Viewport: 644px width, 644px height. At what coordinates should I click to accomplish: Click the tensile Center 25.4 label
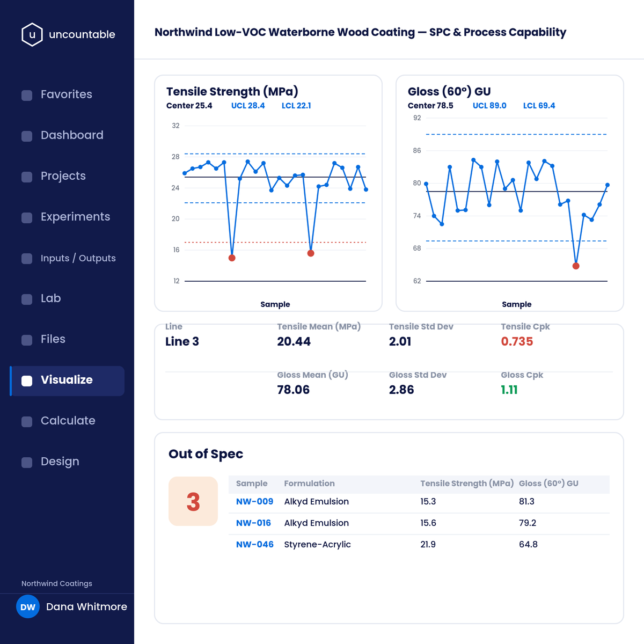click(x=189, y=106)
